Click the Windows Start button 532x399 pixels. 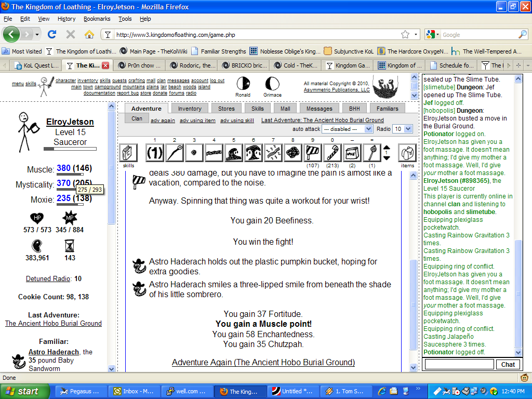point(22,391)
